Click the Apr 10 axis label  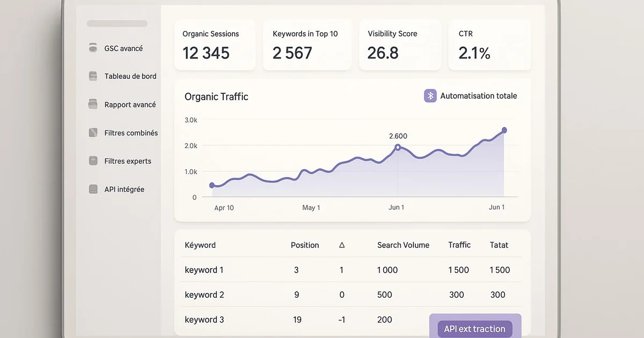coord(224,208)
